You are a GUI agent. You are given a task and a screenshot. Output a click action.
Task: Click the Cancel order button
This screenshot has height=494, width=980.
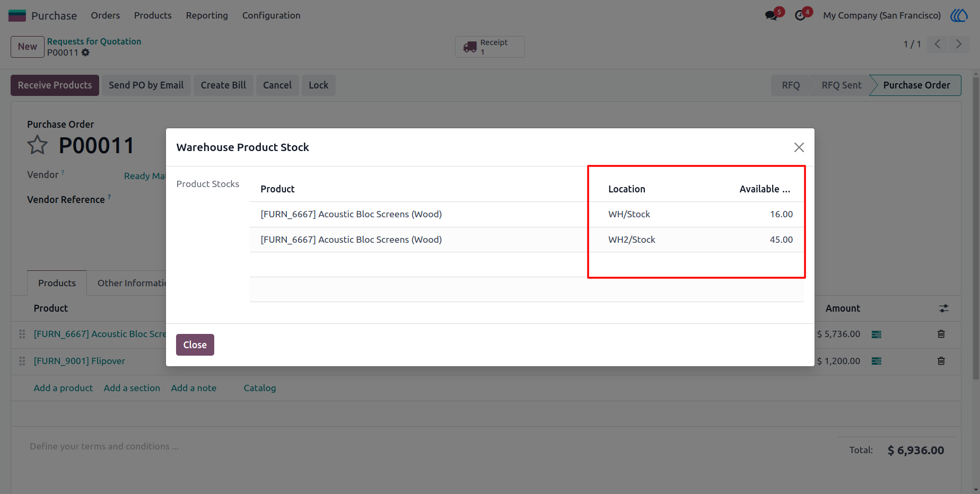pos(277,85)
